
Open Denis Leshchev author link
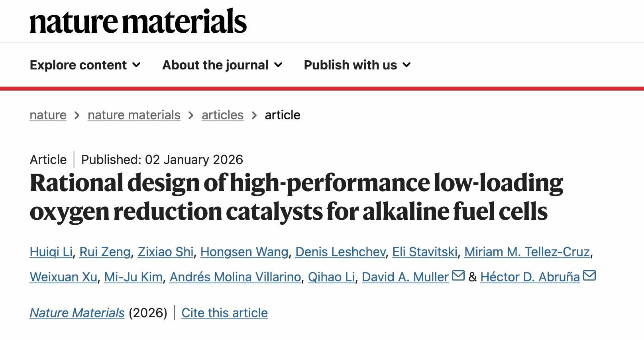pos(340,252)
